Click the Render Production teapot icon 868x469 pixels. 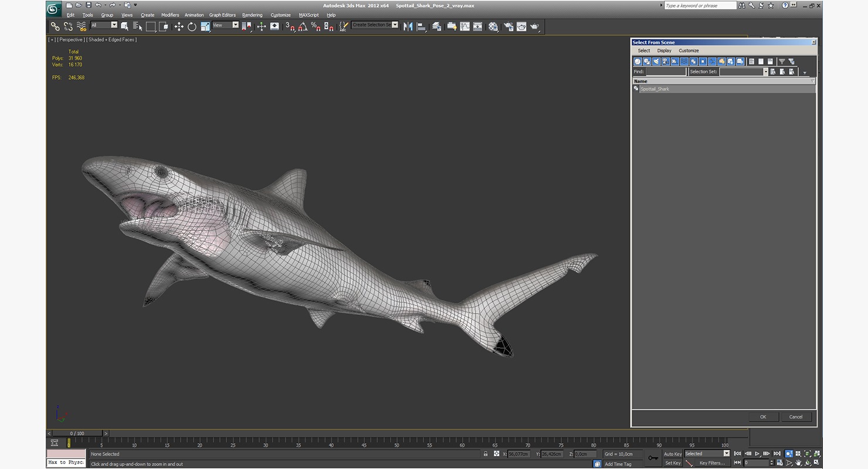[x=534, y=26]
